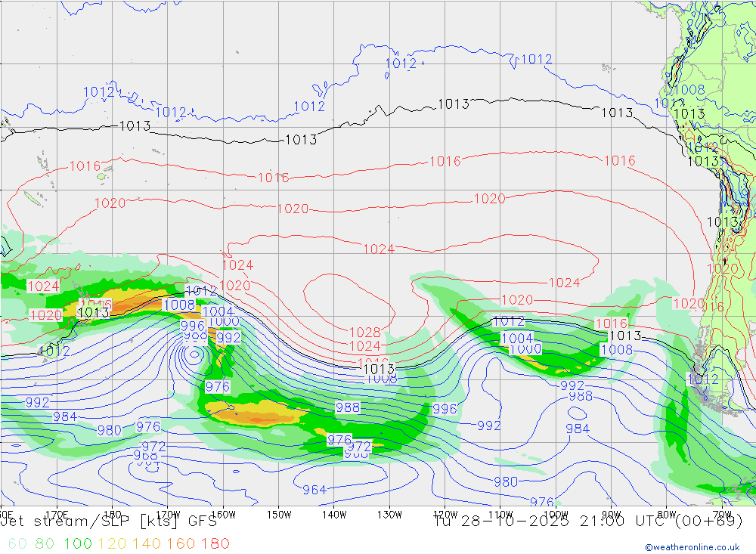This screenshot has height=554, width=756.
Task: Select the 80 knots legend value
Action: coord(45,543)
